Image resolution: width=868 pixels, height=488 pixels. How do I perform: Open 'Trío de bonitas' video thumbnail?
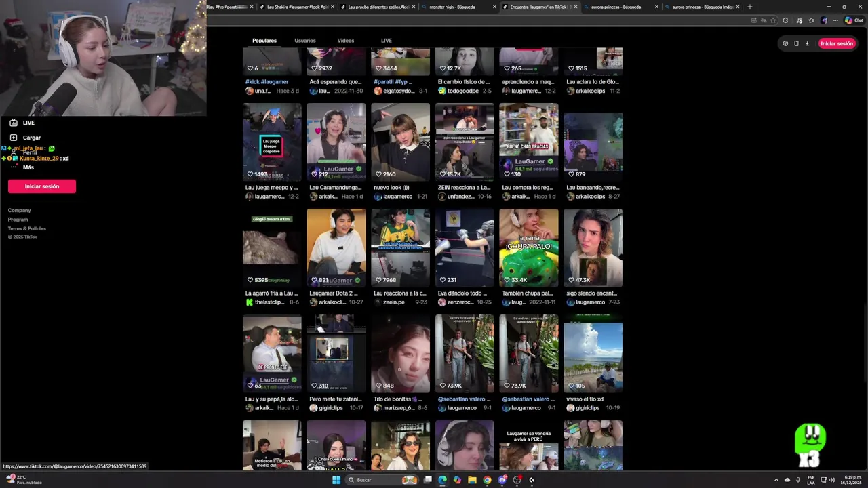(400, 353)
